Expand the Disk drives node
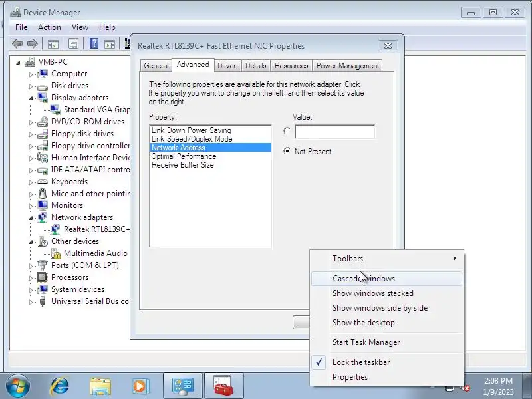Viewport: 532px width, 399px height. (31, 86)
